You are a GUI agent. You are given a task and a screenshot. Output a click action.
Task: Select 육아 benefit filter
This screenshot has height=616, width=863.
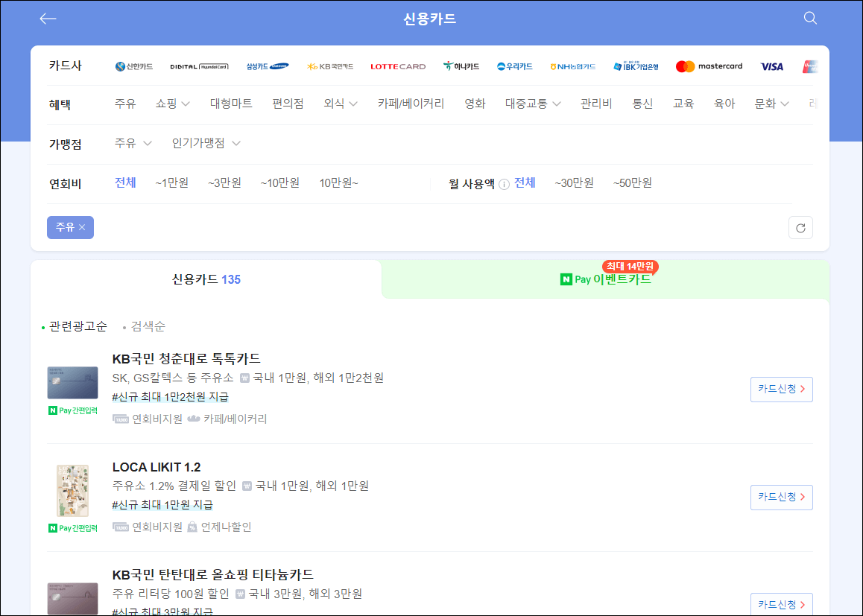coord(724,104)
